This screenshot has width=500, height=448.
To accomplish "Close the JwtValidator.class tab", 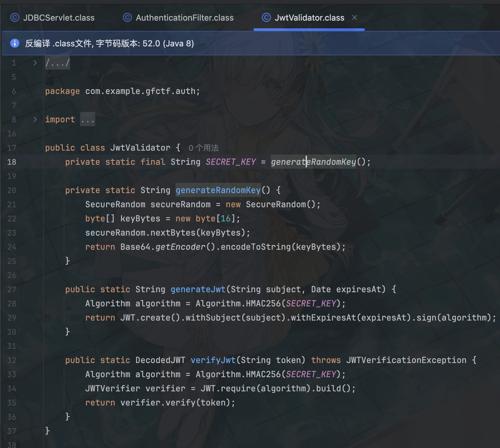I will click(355, 18).
